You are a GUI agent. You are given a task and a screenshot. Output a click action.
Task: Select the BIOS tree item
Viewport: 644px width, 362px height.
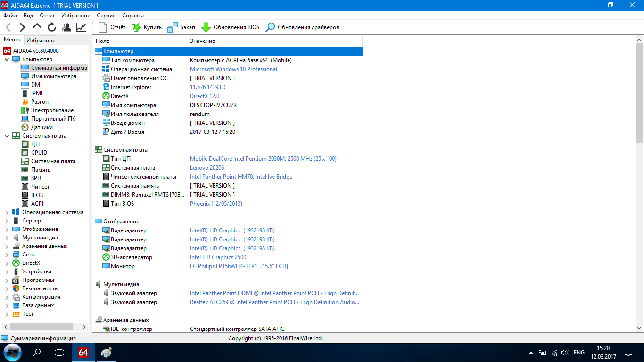[x=37, y=195]
